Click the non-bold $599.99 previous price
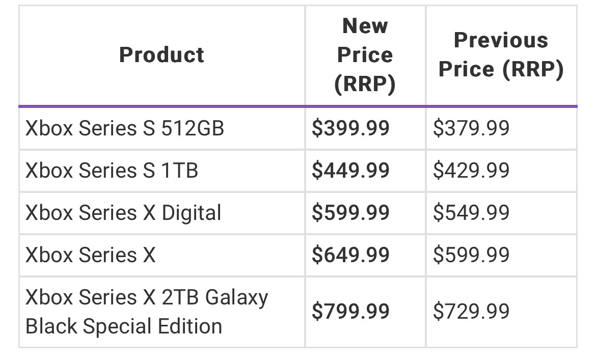 471,255
